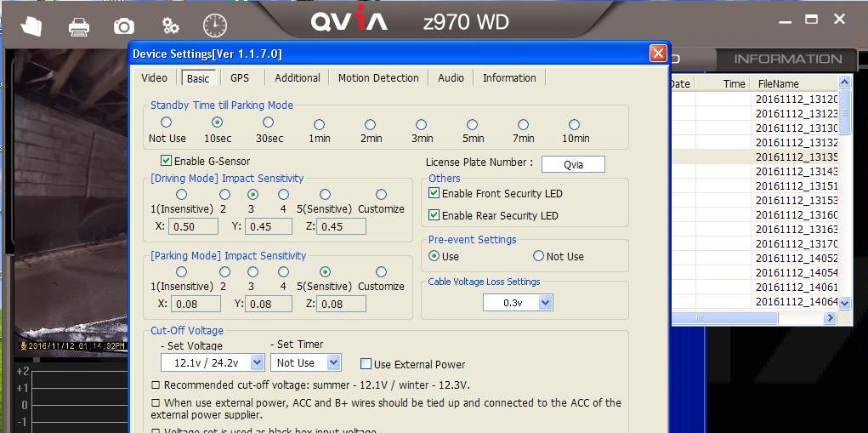Viewport: 868px width, 433px height.
Task: Click Driving Mode X value field
Action: [193, 226]
